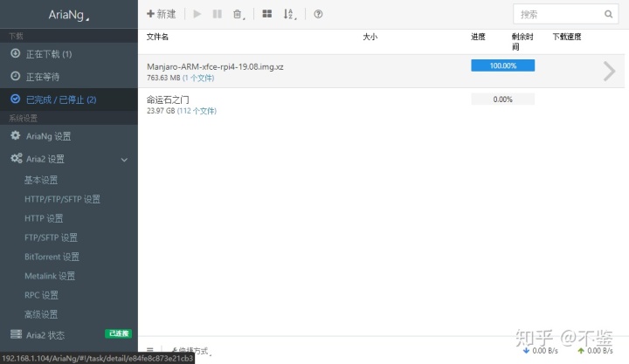Open the trash delete dropdown

click(238, 15)
